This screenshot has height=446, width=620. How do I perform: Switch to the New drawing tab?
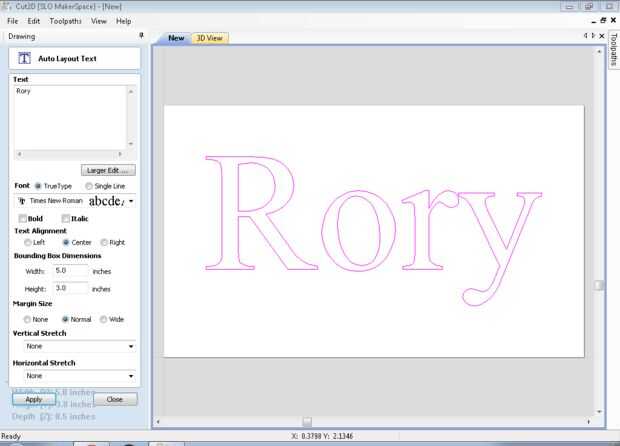[x=176, y=38]
